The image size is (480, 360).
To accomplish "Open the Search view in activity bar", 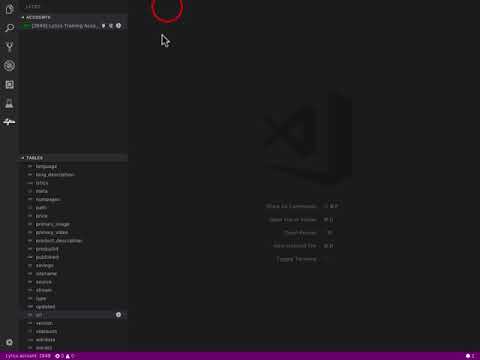I will [9, 28].
